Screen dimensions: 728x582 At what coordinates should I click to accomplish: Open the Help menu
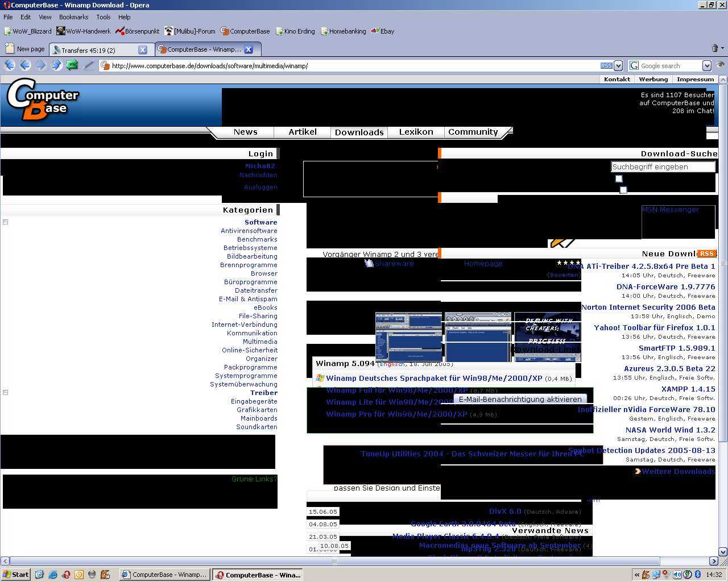pos(125,17)
